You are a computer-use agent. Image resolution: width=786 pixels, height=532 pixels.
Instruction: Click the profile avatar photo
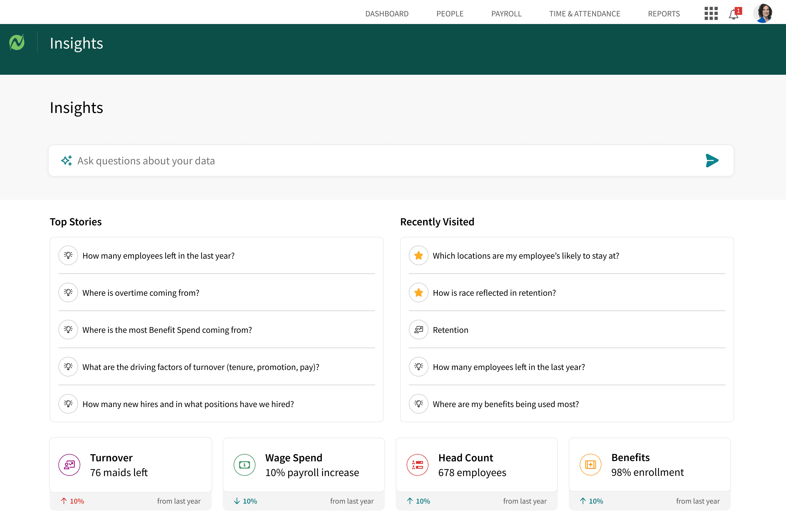[x=764, y=14]
